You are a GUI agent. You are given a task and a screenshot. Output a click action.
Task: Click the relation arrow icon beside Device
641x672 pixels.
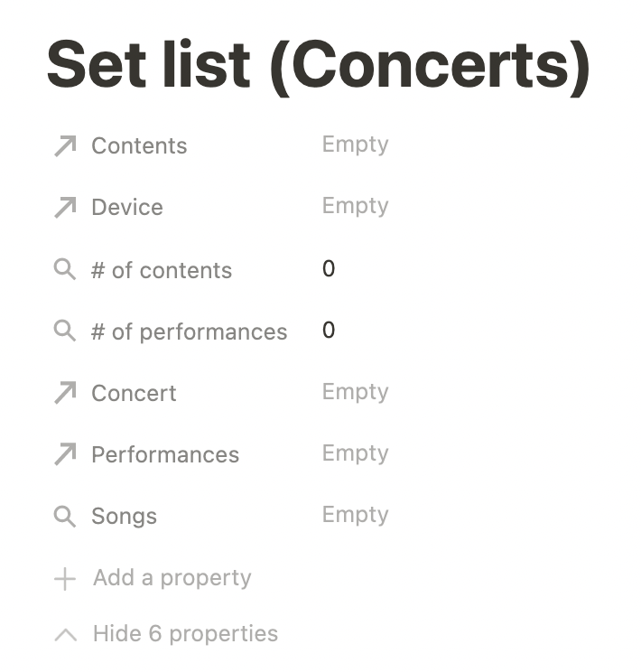65,208
